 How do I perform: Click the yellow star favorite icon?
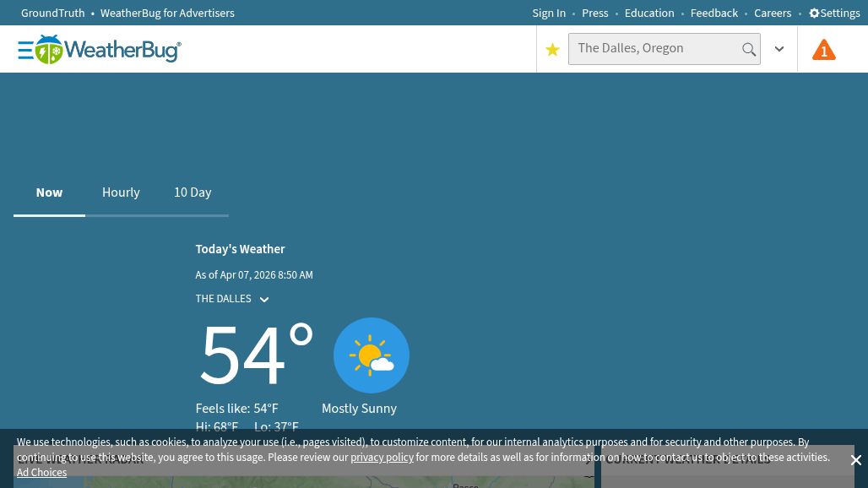552,50
